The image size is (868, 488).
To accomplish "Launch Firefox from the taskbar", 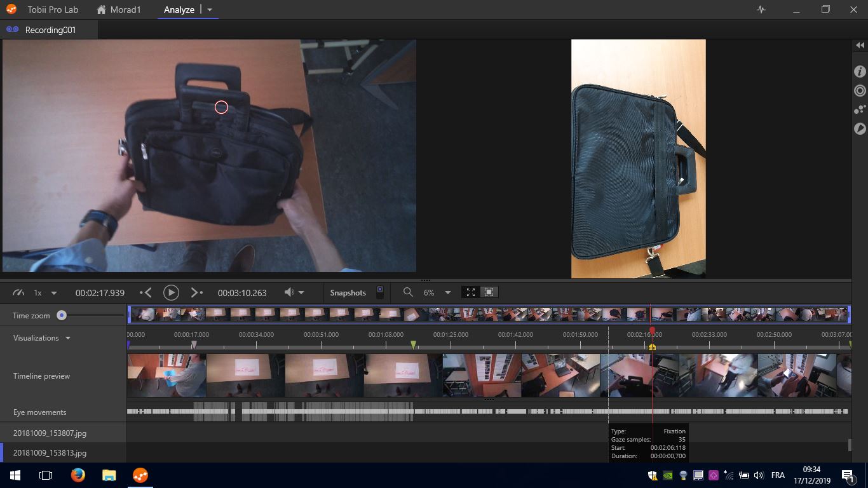I will coord(78,475).
